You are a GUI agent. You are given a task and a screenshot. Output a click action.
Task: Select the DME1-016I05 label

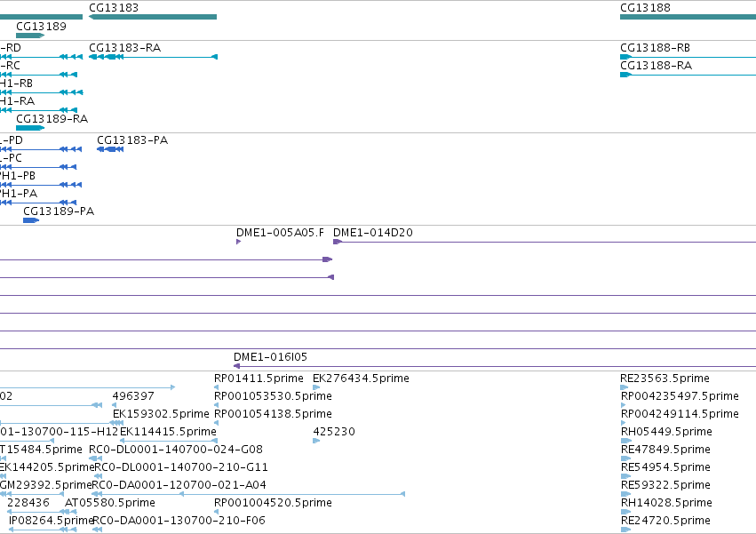click(270, 357)
